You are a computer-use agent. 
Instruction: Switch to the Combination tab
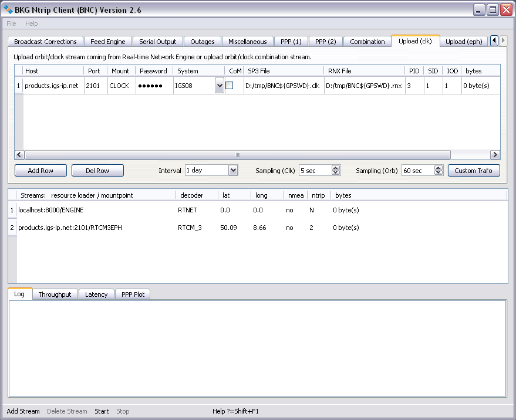tap(367, 42)
